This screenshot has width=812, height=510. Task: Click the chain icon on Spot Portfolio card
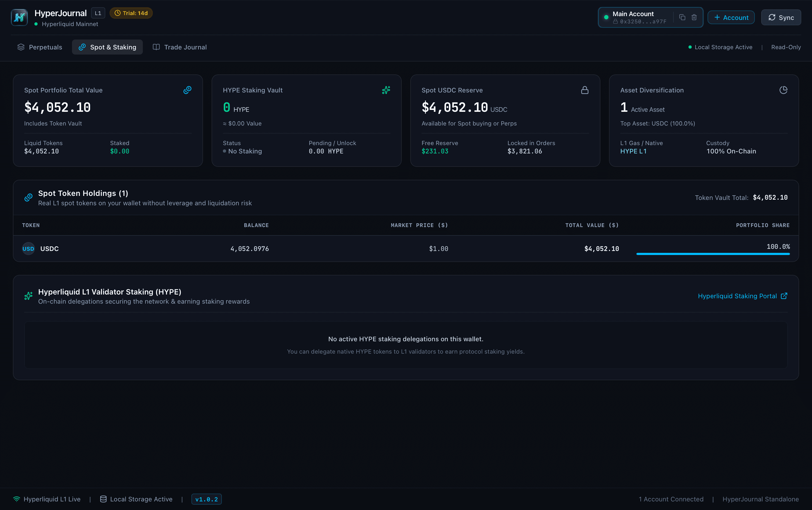(x=187, y=90)
